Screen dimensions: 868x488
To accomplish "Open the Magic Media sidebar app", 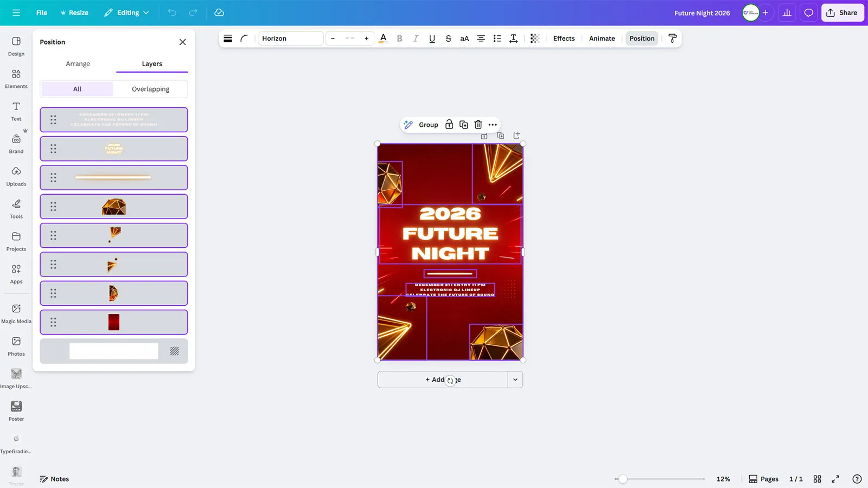I will [x=16, y=313].
